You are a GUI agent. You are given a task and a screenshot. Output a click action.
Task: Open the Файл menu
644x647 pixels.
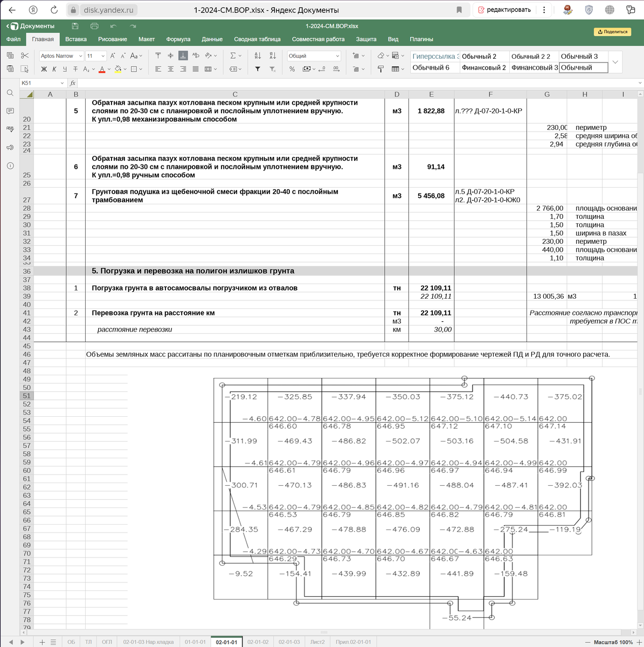pos(13,39)
